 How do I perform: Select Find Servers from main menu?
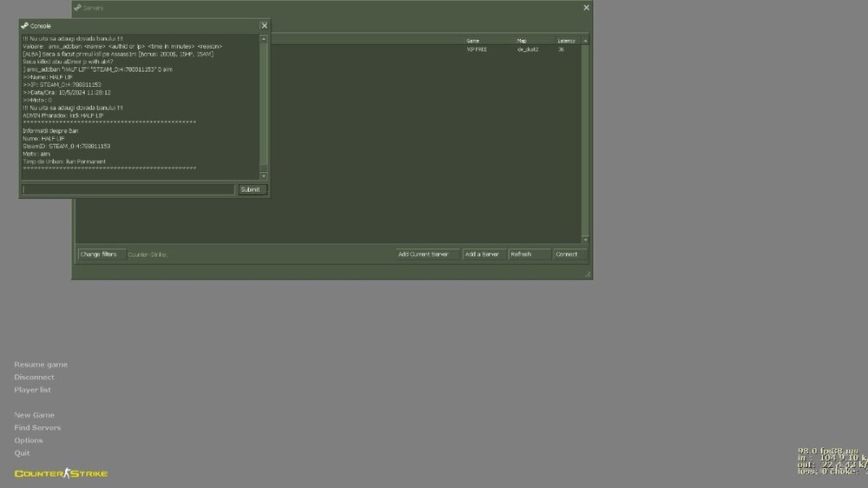37,428
